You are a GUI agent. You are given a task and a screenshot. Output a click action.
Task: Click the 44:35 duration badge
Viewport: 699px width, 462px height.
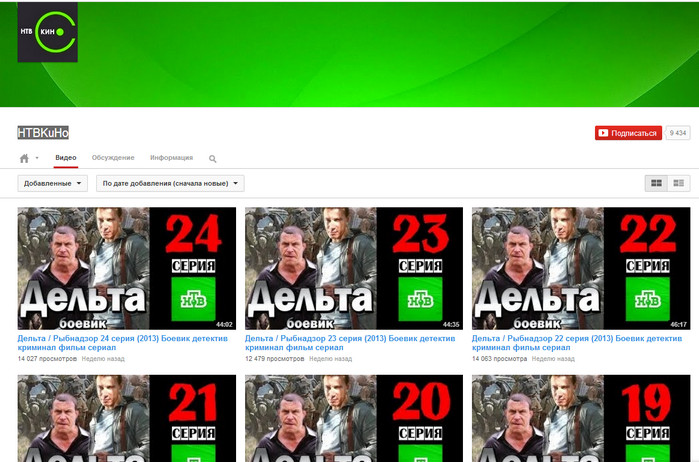click(x=451, y=324)
